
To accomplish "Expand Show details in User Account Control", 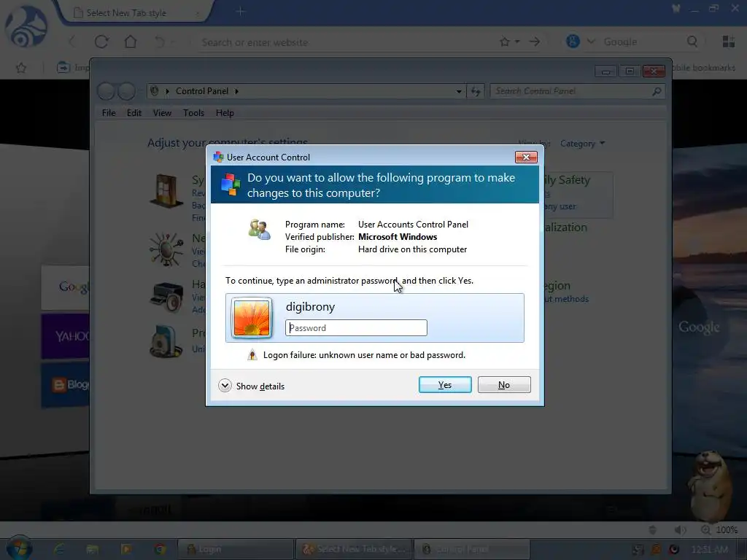I will (252, 386).
